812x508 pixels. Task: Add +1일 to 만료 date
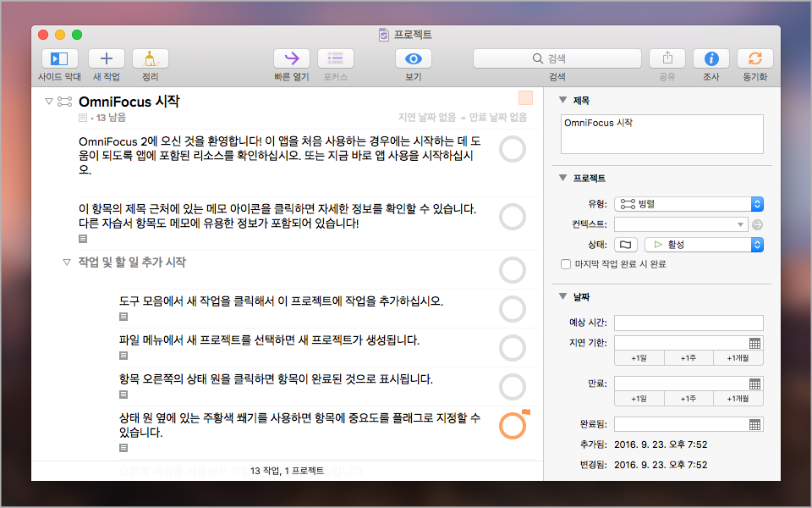[x=639, y=399]
